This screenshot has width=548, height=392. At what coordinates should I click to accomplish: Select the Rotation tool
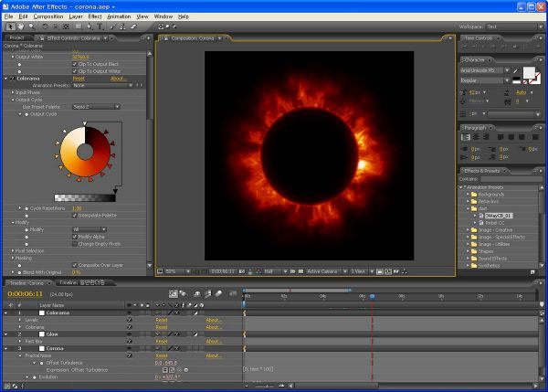pyautogui.click(x=45, y=26)
